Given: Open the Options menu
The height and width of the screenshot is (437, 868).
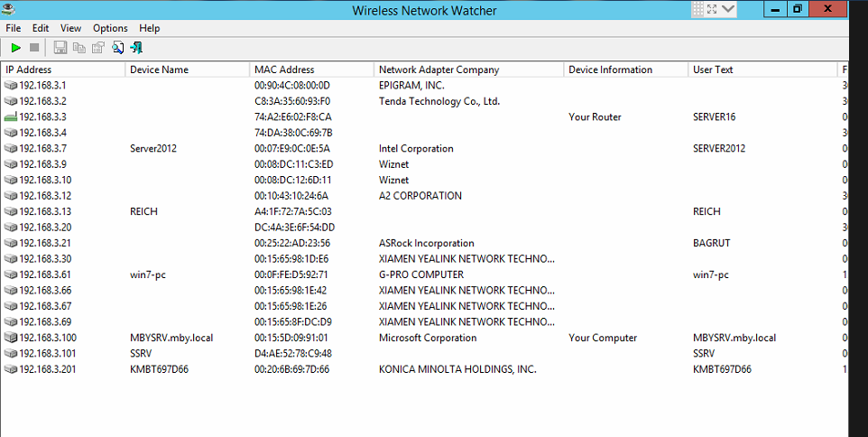Looking at the screenshot, I should 110,28.
